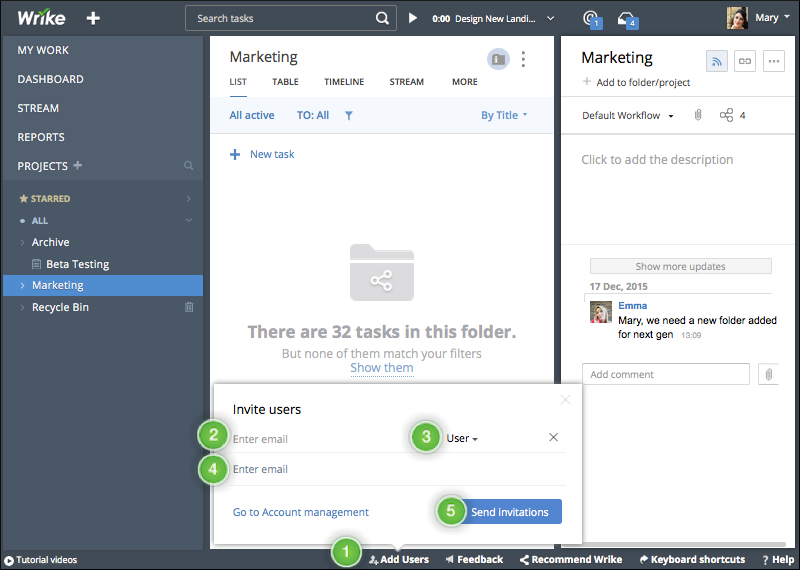This screenshot has width=800, height=570.
Task: Open the mentions inbox icon with badge 1
Action: 592,19
